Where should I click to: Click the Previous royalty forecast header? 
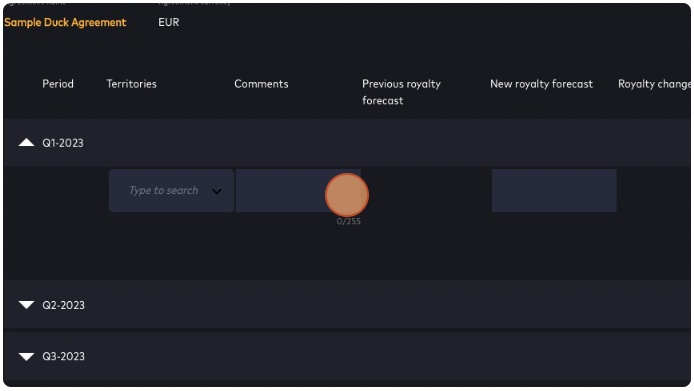coord(401,92)
